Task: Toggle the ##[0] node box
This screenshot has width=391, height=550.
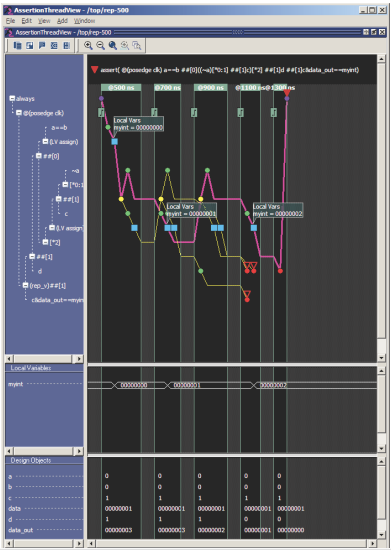Action: point(39,156)
